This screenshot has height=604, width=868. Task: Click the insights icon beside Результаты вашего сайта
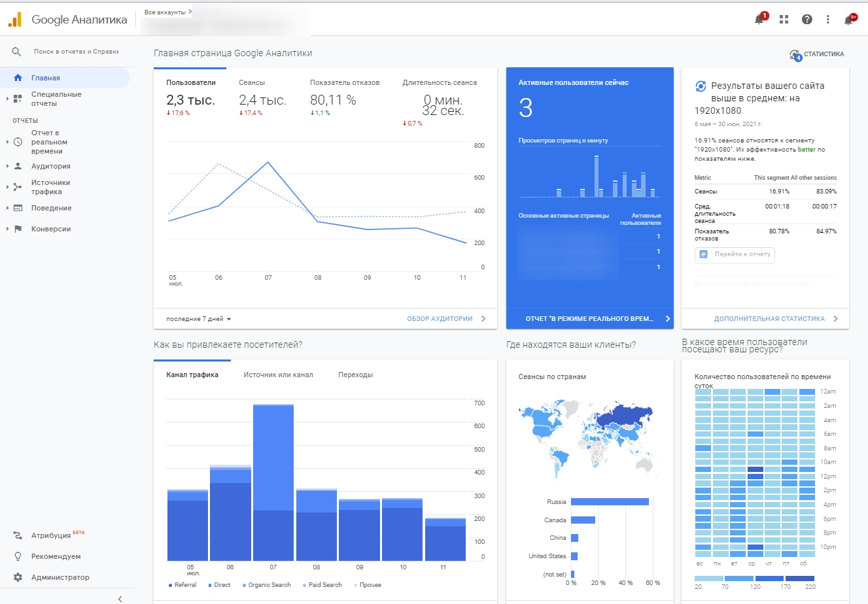click(x=701, y=86)
